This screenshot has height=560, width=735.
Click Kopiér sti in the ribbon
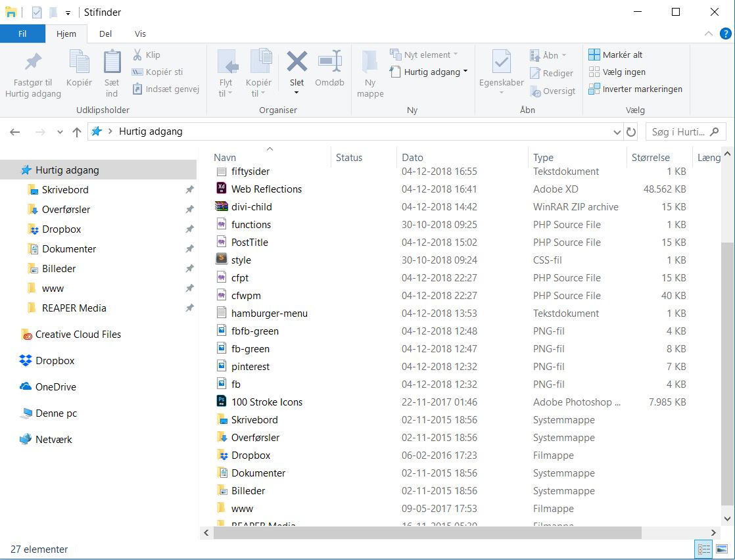tap(158, 72)
